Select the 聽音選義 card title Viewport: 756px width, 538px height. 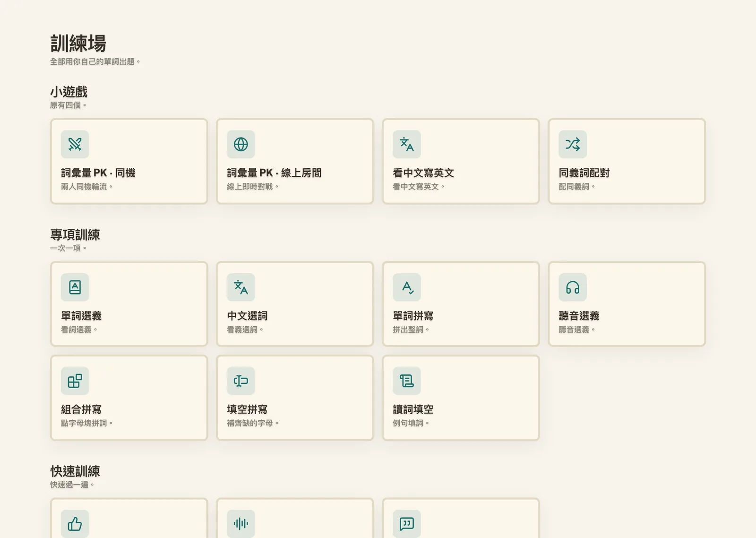pos(579,316)
